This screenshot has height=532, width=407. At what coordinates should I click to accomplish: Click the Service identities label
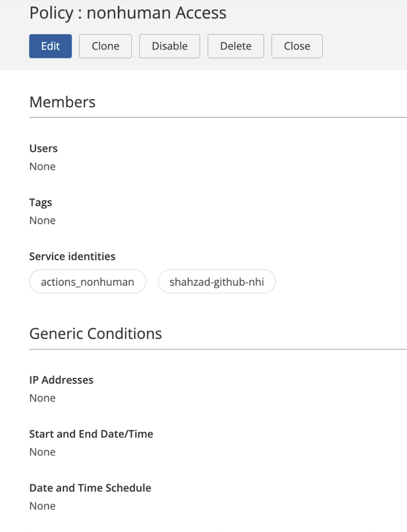pyautogui.click(x=72, y=256)
